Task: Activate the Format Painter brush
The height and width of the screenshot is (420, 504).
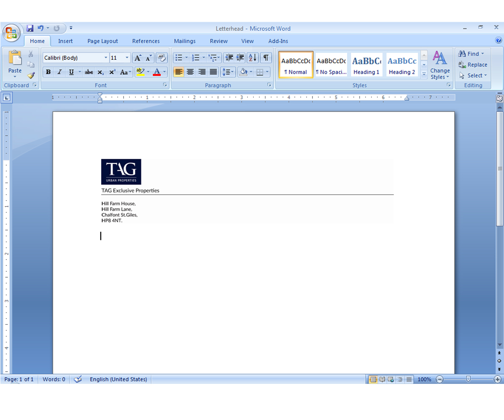Action: pos(31,75)
